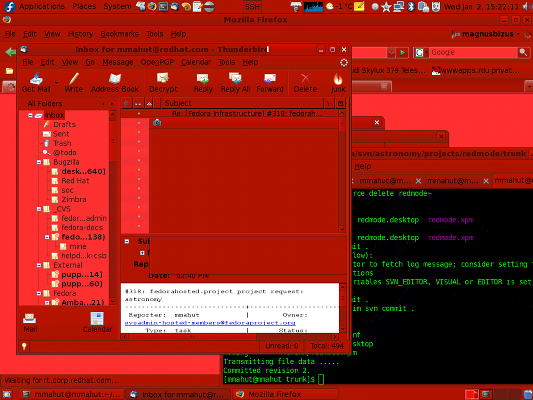
Task: Open System menu in top panel
Action: [117, 6]
